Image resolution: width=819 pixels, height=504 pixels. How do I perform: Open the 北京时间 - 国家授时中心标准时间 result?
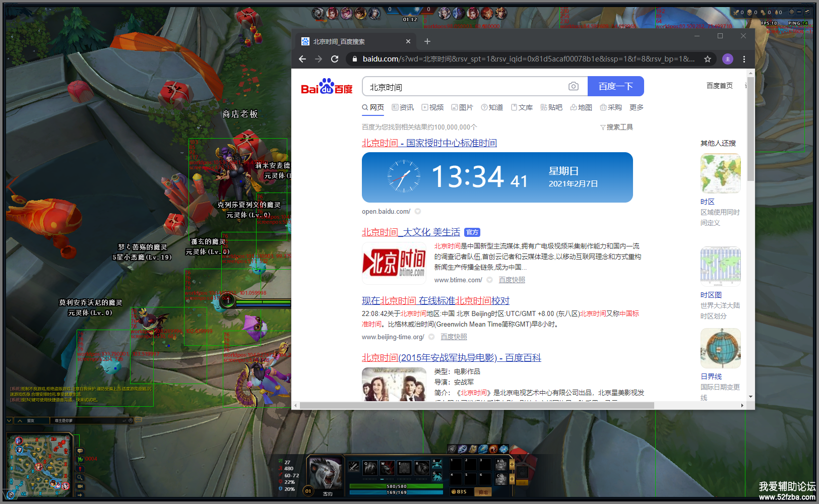click(x=429, y=143)
